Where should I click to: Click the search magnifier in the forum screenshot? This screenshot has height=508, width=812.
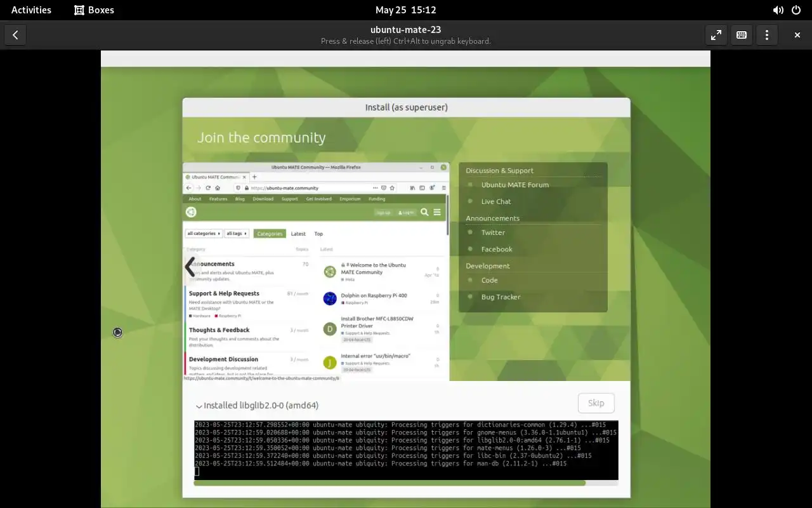coord(424,212)
